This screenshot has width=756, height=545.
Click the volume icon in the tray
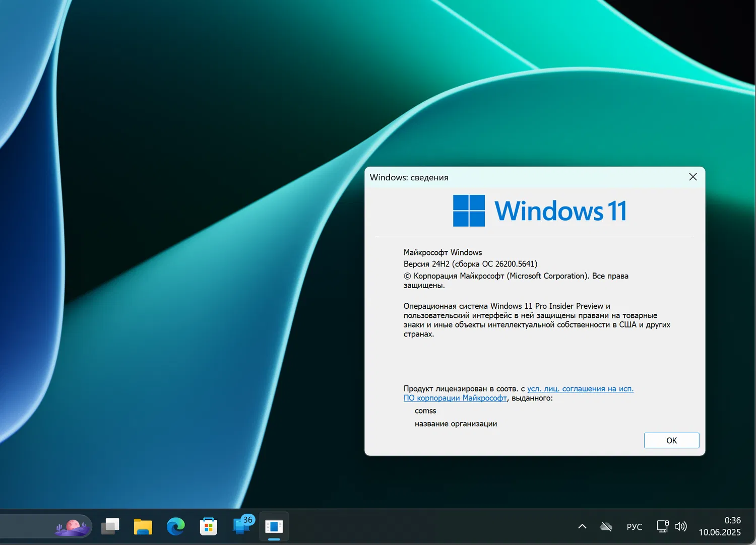tap(680, 526)
